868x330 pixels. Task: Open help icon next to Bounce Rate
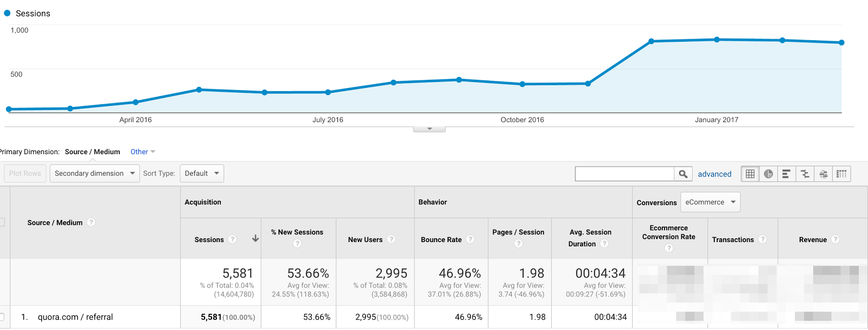point(470,239)
